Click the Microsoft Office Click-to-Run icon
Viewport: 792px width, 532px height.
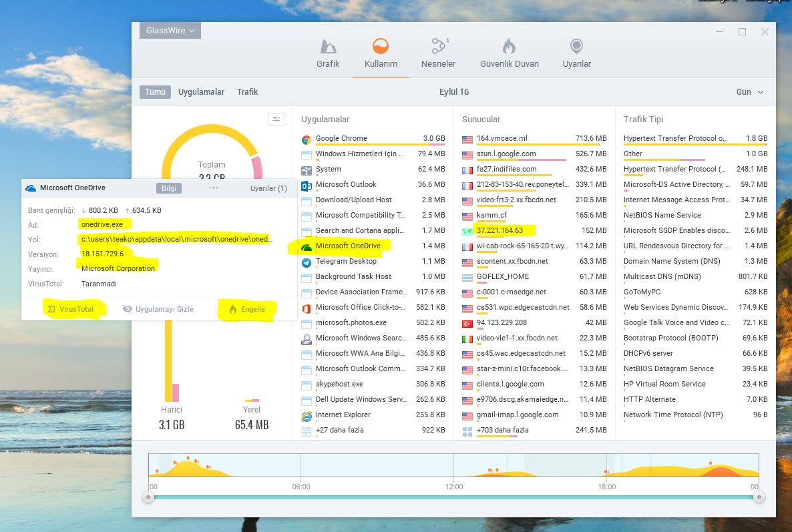click(306, 308)
